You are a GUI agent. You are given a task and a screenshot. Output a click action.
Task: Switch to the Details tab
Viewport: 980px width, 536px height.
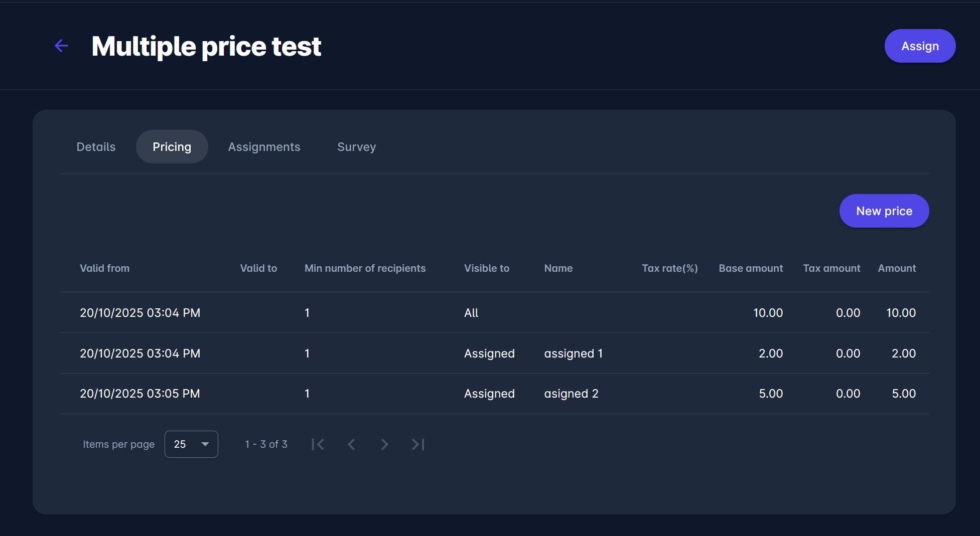96,147
